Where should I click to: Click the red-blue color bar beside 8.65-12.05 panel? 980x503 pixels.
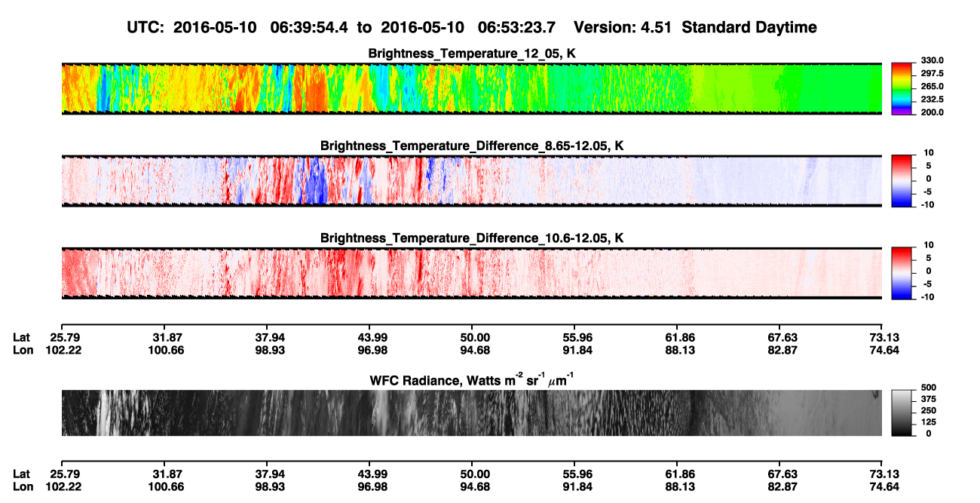click(x=902, y=181)
